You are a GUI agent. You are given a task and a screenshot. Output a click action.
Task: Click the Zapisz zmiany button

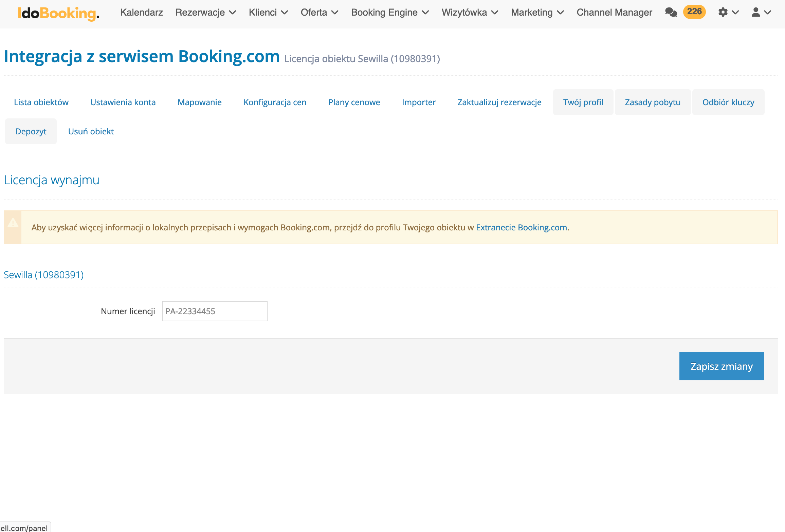tap(721, 366)
